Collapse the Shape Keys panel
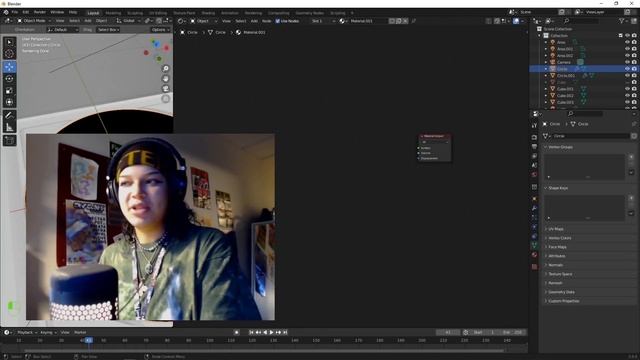This screenshot has width=640, height=360. tap(558, 188)
